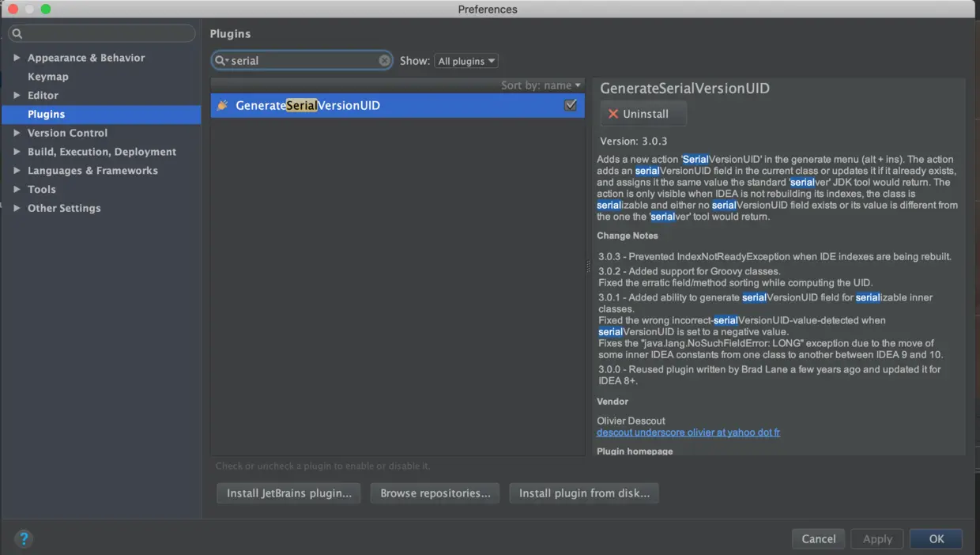The width and height of the screenshot is (980, 555).
Task: Uninstall the GenerateSerialVersionUID plugin
Action: (x=643, y=114)
